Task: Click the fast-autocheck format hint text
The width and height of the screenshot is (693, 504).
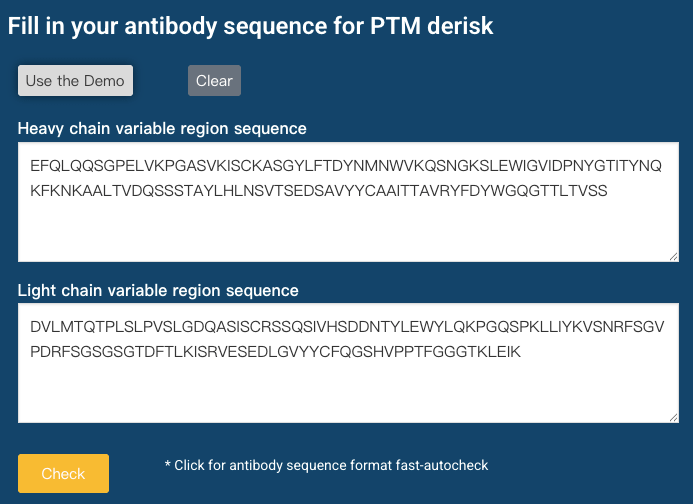Action: tap(326, 465)
